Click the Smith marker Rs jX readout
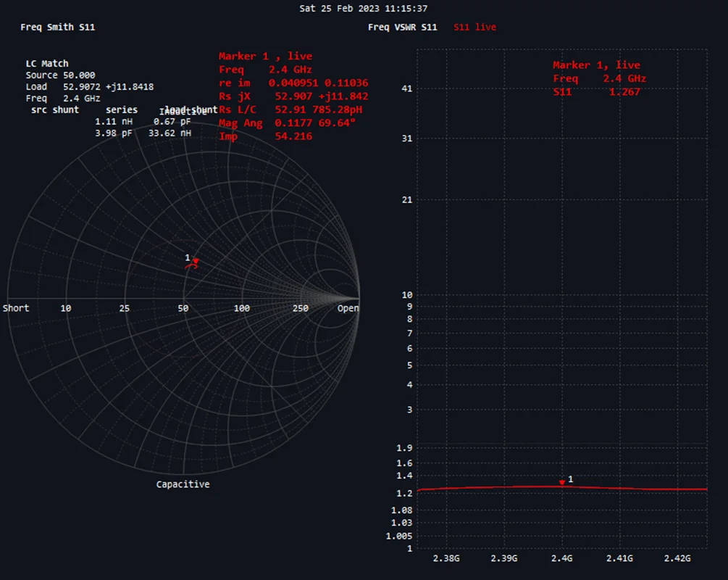 tap(293, 96)
